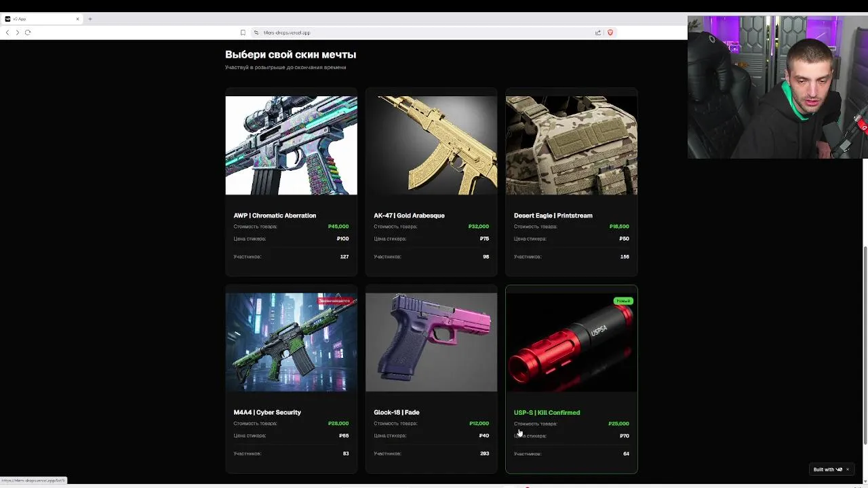
Task: Click the red ending-soon badge on M4A4 card
Action: coord(334,301)
